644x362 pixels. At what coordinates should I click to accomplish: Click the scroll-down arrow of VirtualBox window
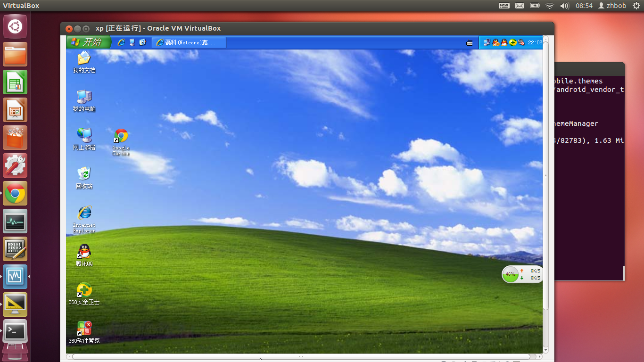546,350
